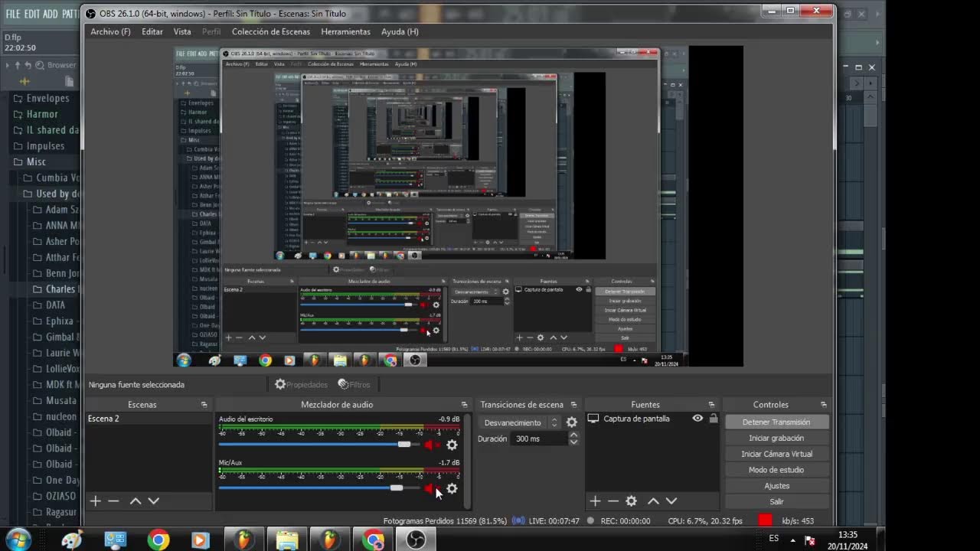Click the Duración 300 ms field
The height and width of the screenshot is (551, 980).
[x=540, y=439]
